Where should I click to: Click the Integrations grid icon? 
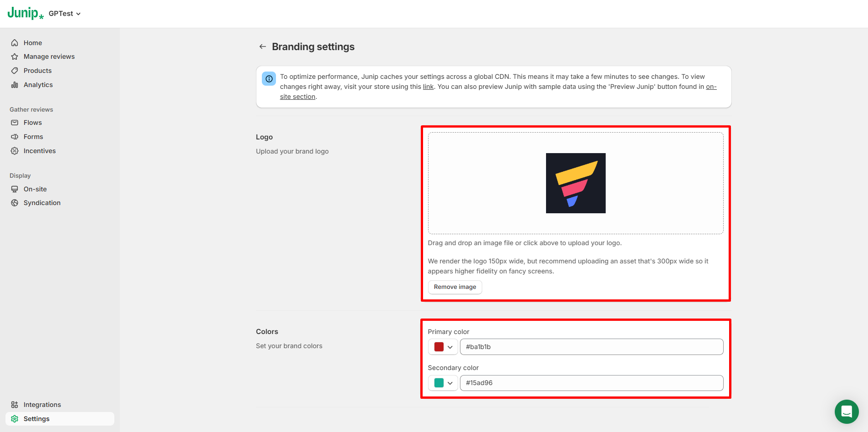coord(15,405)
